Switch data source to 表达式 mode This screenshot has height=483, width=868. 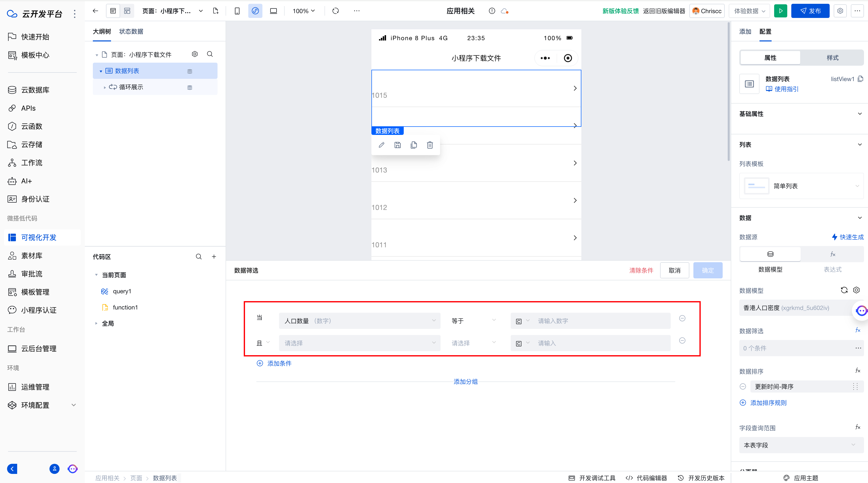click(x=832, y=254)
